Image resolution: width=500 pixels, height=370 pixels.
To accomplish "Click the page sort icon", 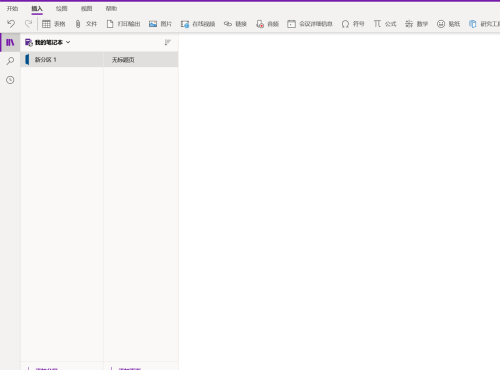I will (168, 42).
